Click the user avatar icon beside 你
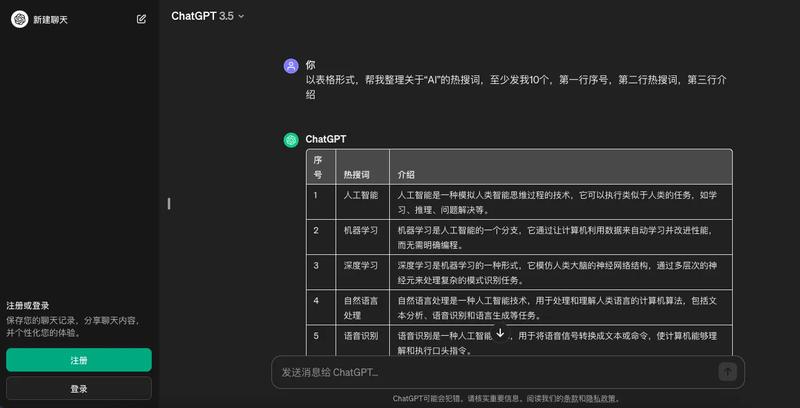800x408 pixels. [x=291, y=66]
